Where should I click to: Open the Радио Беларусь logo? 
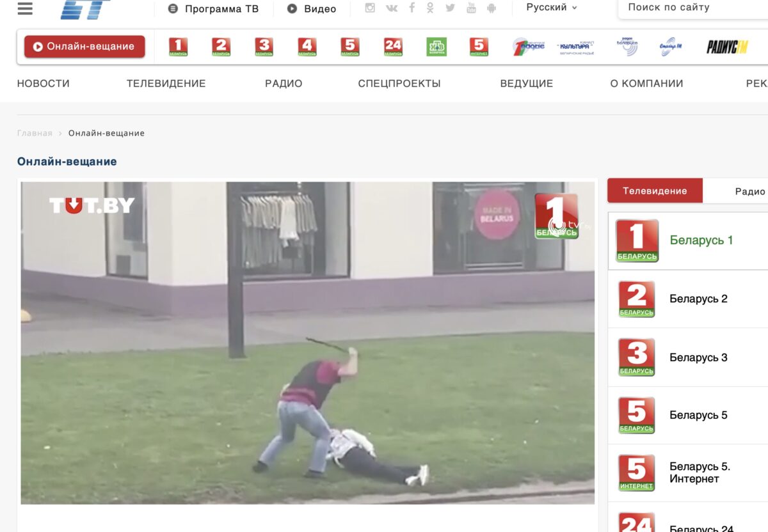coord(627,47)
